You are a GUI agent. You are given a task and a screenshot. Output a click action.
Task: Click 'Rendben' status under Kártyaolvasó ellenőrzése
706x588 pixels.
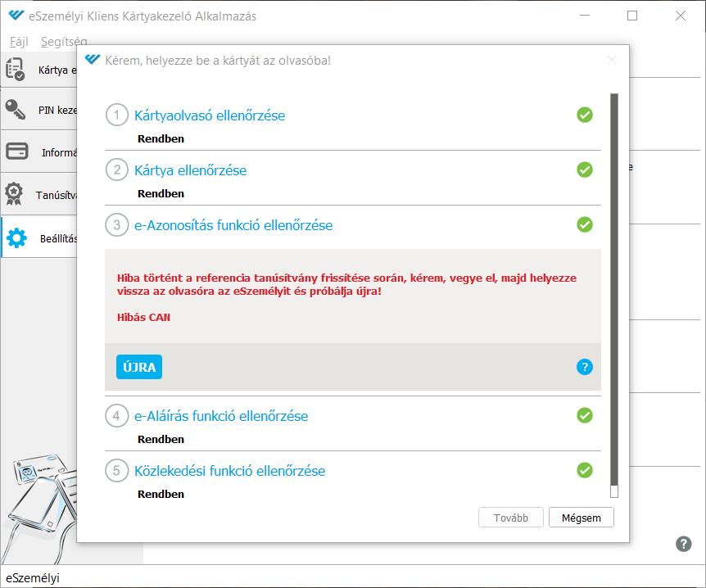coord(161,138)
